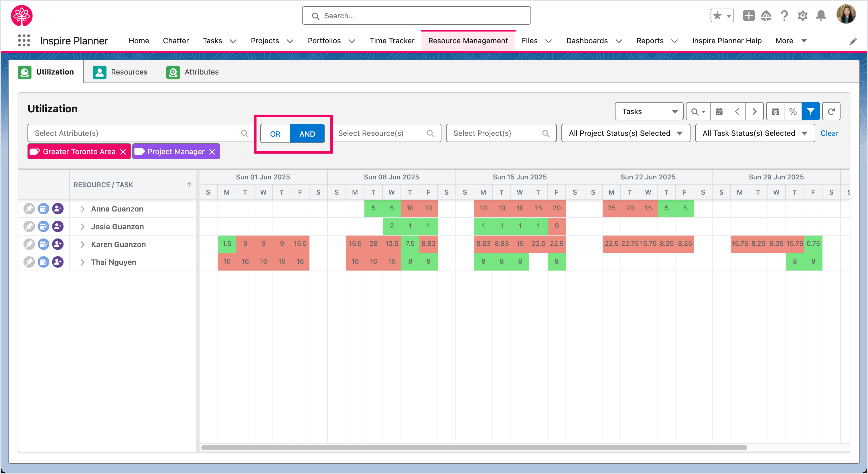The width and height of the screenshot is (868, 474).
Task: Click the Inspire Planner logo
Action: coord(22,15)
